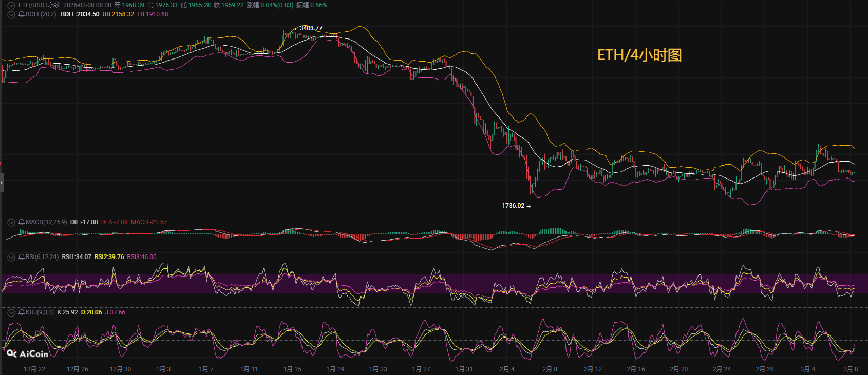Open MACD(12,26,9) indicator label
This screenshot has height=375, width=868.
tap(46, 222)
